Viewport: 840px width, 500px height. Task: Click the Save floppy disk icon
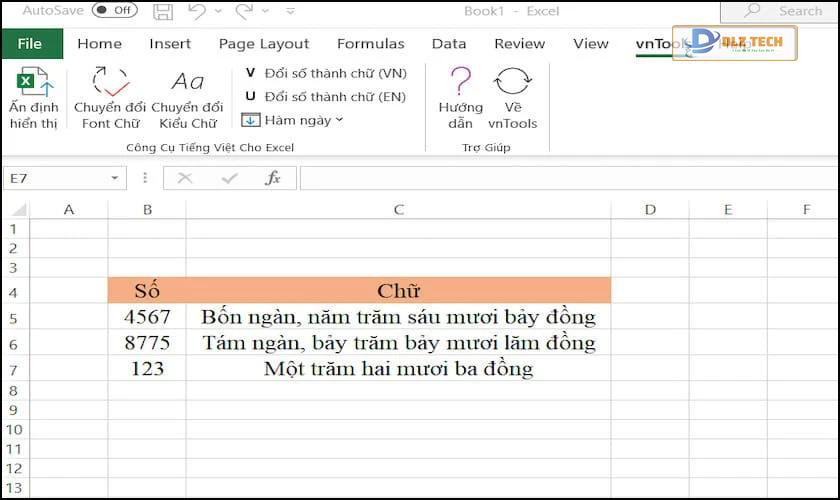tap(163, 11)
